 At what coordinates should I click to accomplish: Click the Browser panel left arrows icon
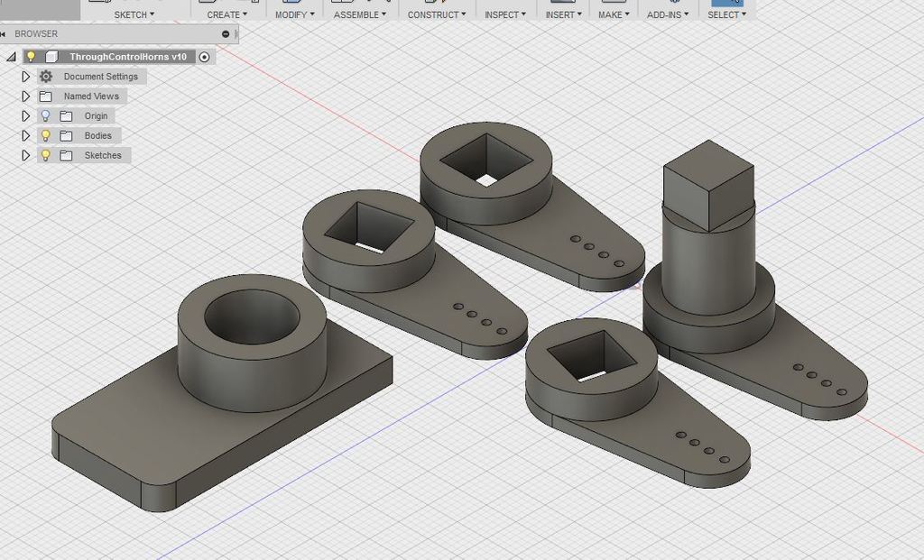(x=5, y=34)
